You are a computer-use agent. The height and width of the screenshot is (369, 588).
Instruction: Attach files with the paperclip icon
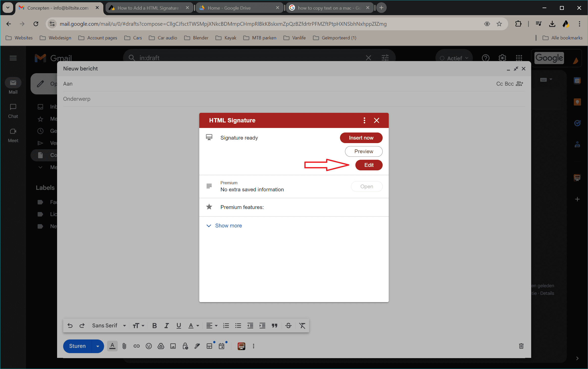point(124,346)
